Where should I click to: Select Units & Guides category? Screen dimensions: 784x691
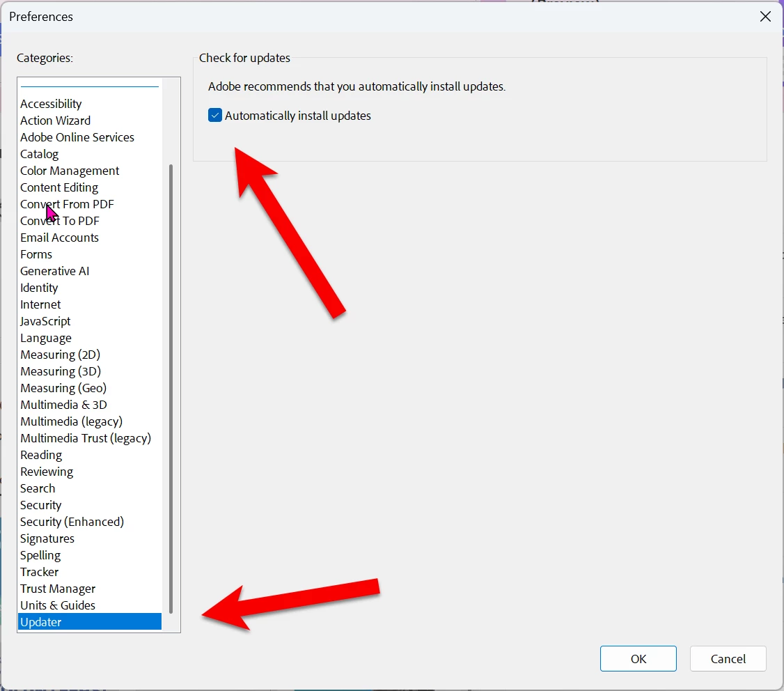(58, 605)
